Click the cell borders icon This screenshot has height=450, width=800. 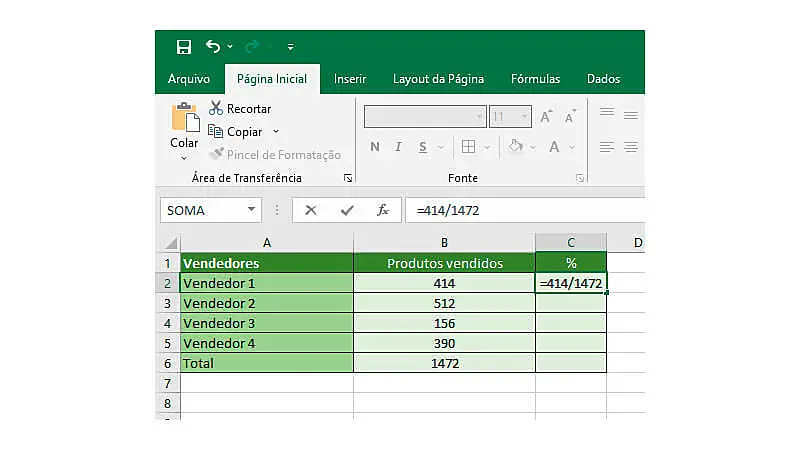(x=468, y=147)
